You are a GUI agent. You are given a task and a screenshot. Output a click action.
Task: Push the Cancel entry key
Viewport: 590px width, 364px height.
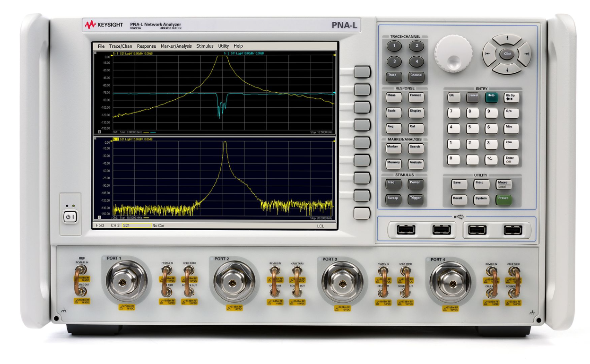click(x=473, y=97)
